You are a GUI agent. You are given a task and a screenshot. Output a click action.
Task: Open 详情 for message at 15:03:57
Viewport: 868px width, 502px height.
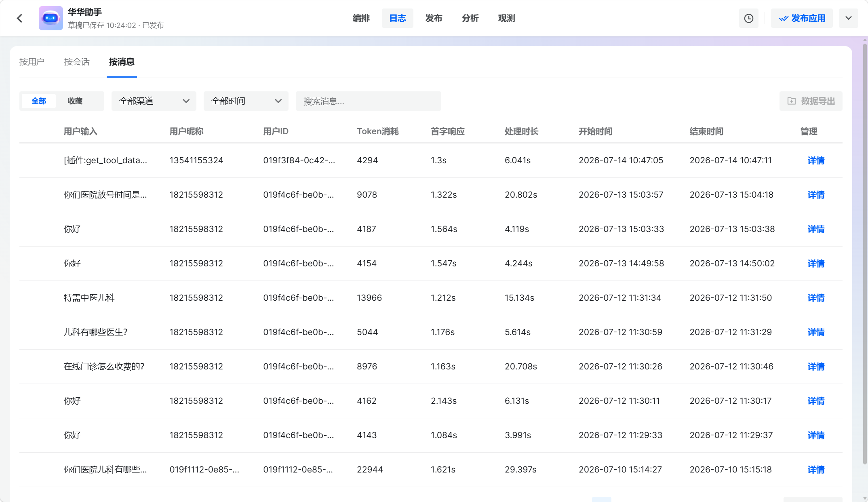pos(816,195)
